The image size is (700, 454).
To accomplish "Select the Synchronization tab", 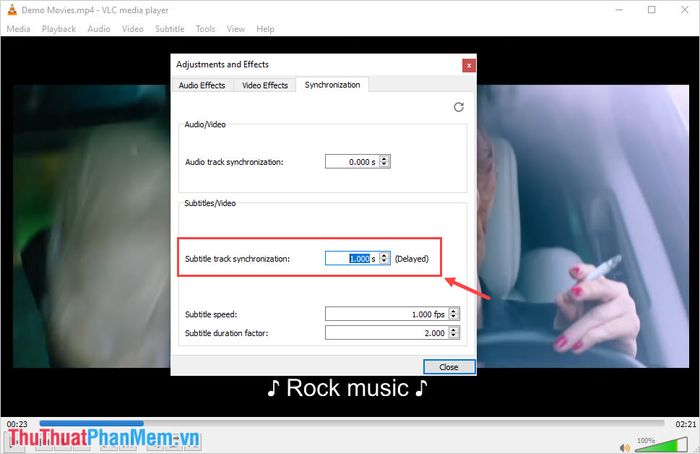I will 332,85.
